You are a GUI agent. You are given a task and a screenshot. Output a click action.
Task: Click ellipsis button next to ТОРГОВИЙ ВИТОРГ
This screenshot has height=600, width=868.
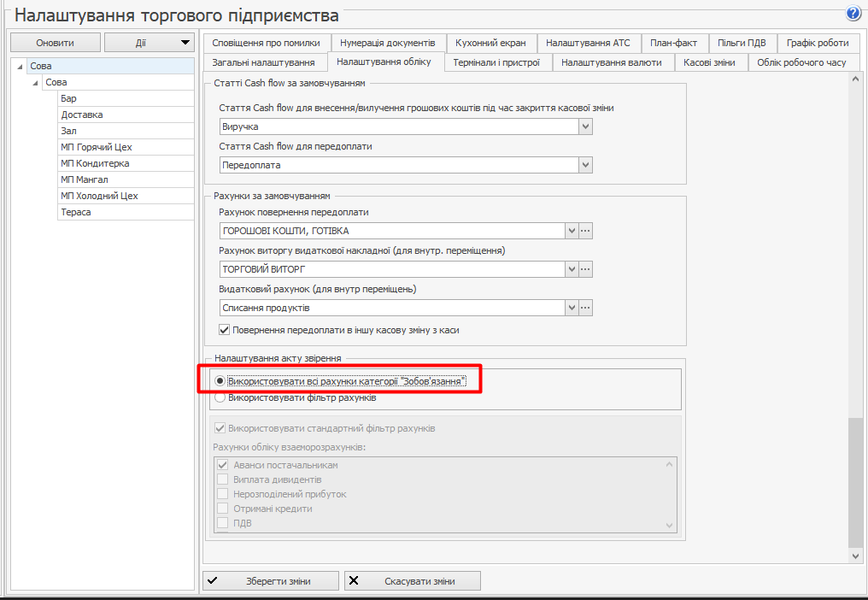[585, 269]
